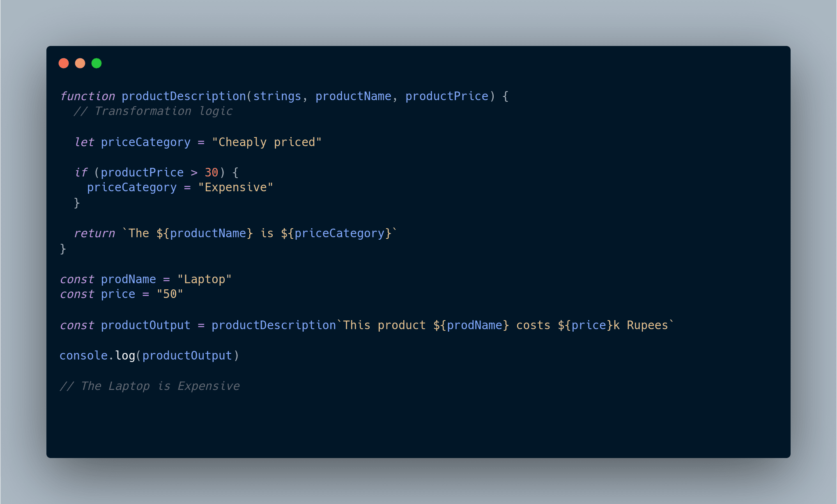The width and height of the screenshot is (837, 504).
Task: Click the Transformation logic comment
Action: [x=153, y=111]
